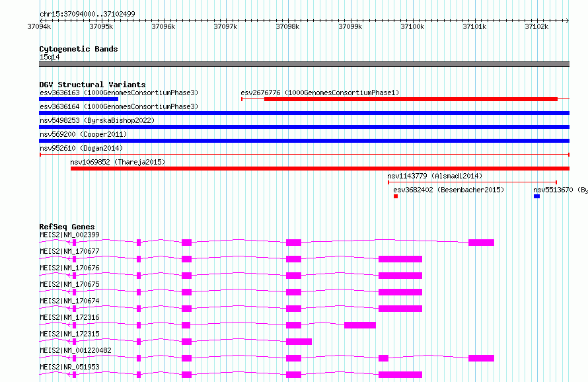Open the nsv1143779 (Alsmadi2014) label
The height and width of the screenshot is (382, 588).
(435, 176)
